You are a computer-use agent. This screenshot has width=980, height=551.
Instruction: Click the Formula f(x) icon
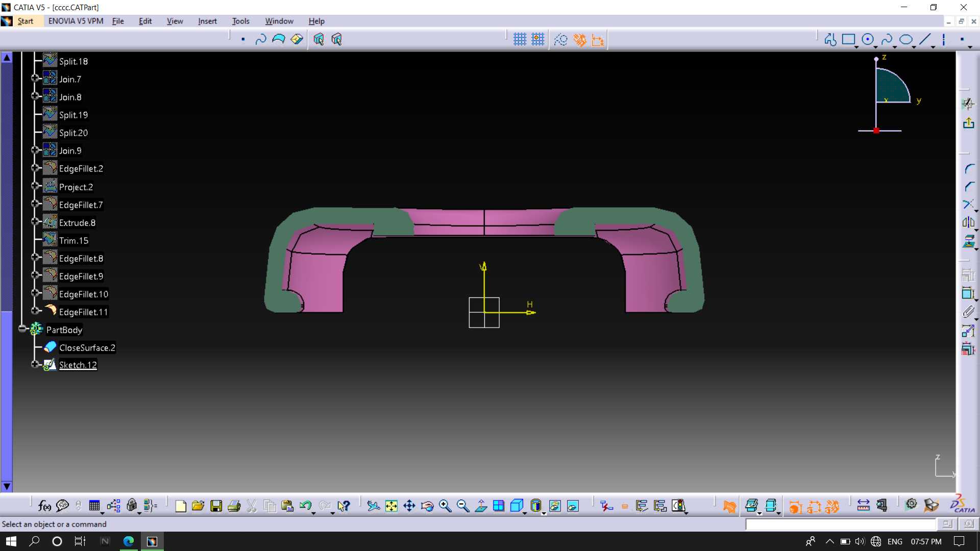tap(44, 506)
